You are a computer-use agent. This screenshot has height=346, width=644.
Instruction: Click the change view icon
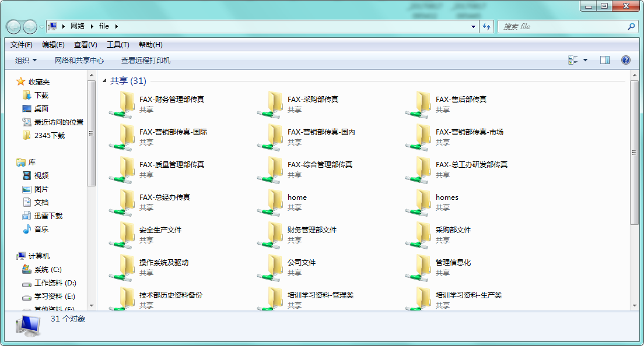[573, 60]
